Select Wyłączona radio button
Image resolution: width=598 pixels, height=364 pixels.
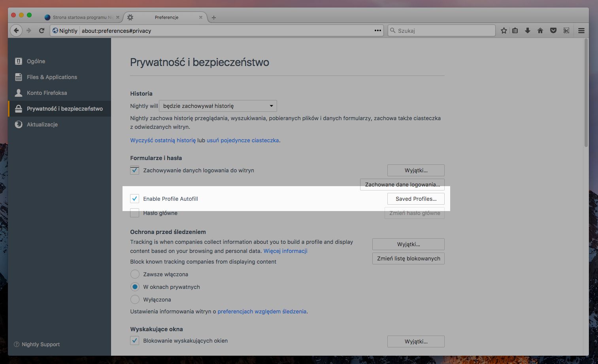tap(135, 300)
